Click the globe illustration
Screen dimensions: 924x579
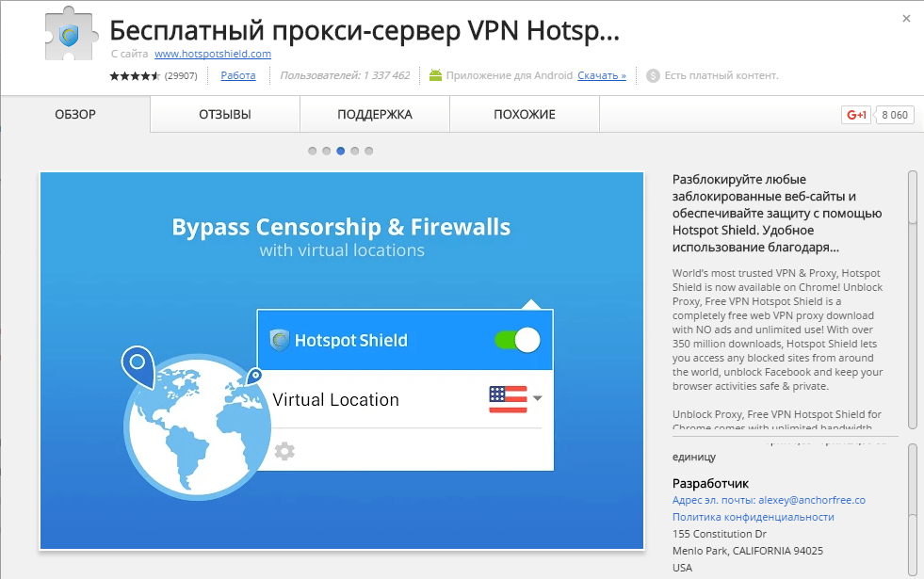[x=197, y=428]
